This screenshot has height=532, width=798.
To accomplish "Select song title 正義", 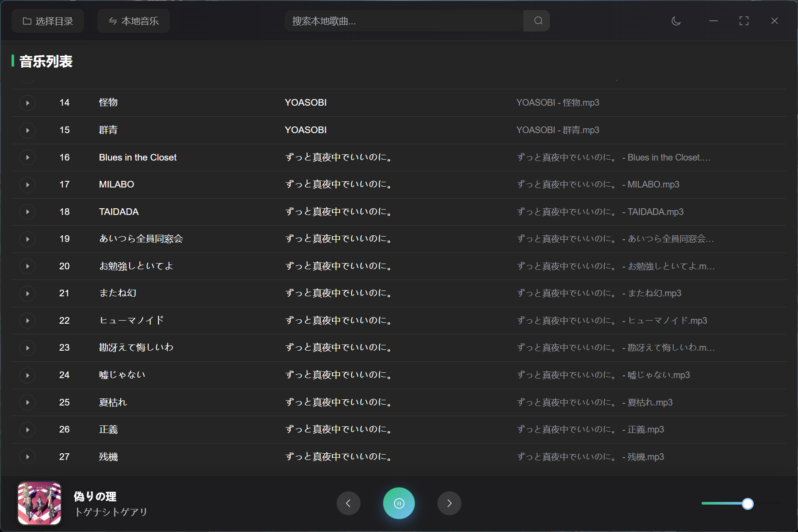I will click(108, 429).
